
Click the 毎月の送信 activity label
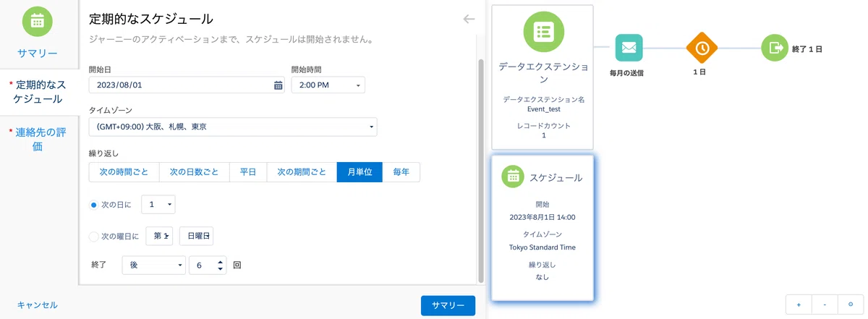(627, 73)
